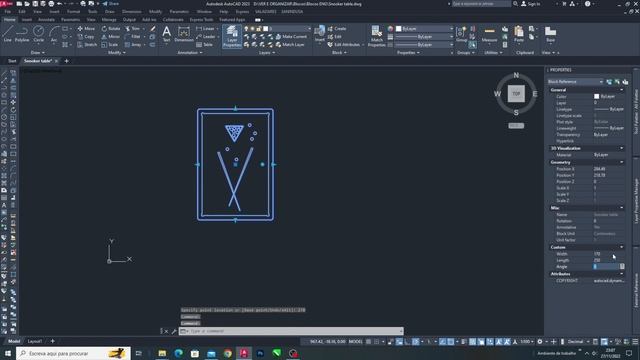Open the Block Reference object type dropdown
Image resolution: width=640 pixels, height=360 pixels.
575,82
